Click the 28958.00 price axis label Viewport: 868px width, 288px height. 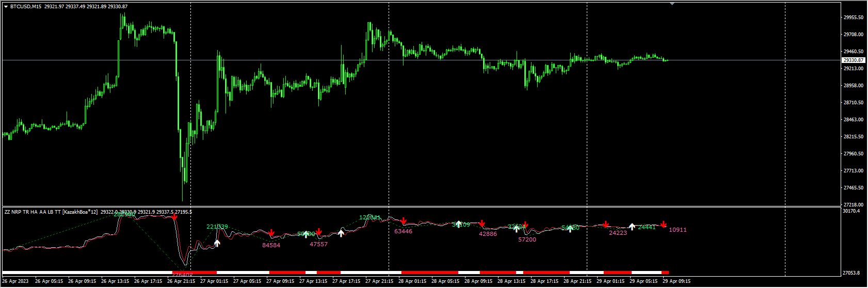[x=854, y=85]
